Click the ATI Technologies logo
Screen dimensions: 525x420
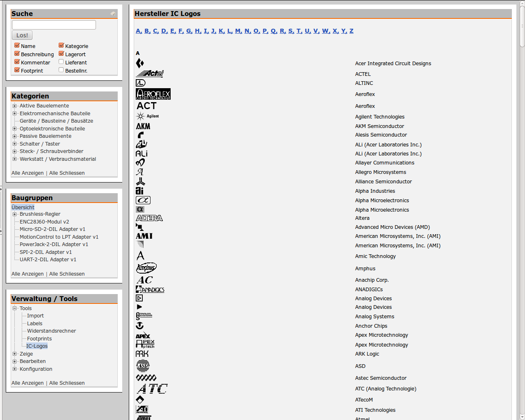142,409
